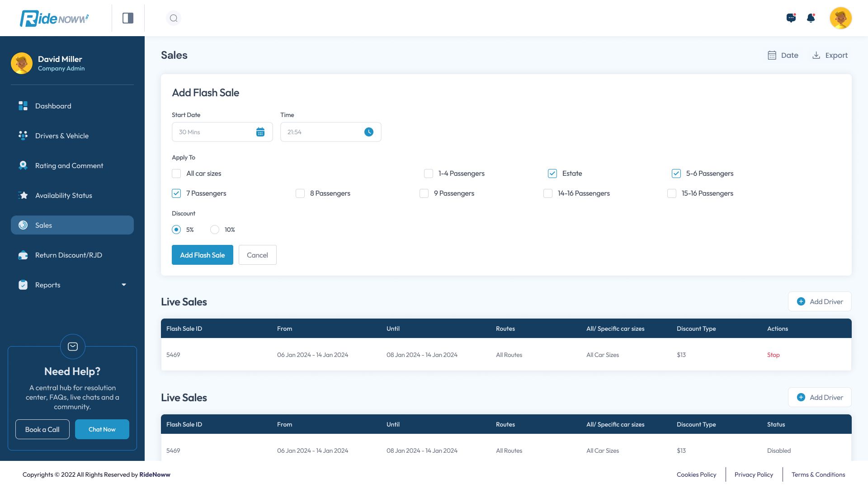This screenshot has width=868, height=488.
Task: Click the Cancel button
Action: point(258,255)
